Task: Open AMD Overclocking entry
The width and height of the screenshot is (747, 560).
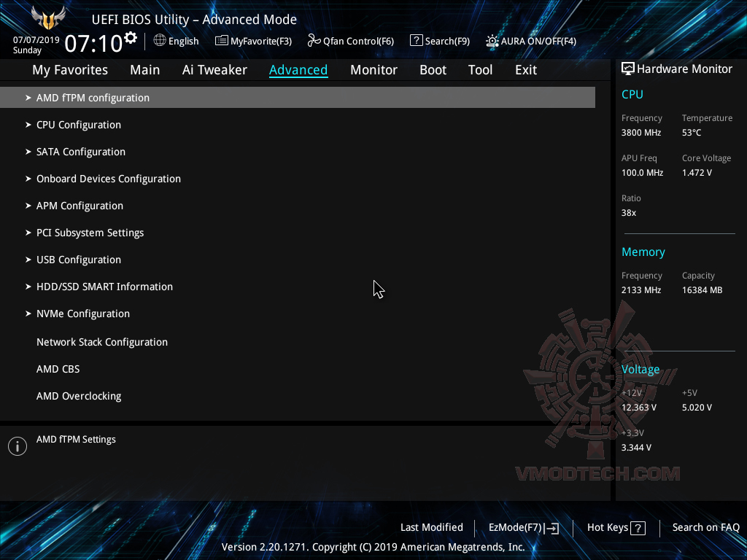Action: point(79,396)
